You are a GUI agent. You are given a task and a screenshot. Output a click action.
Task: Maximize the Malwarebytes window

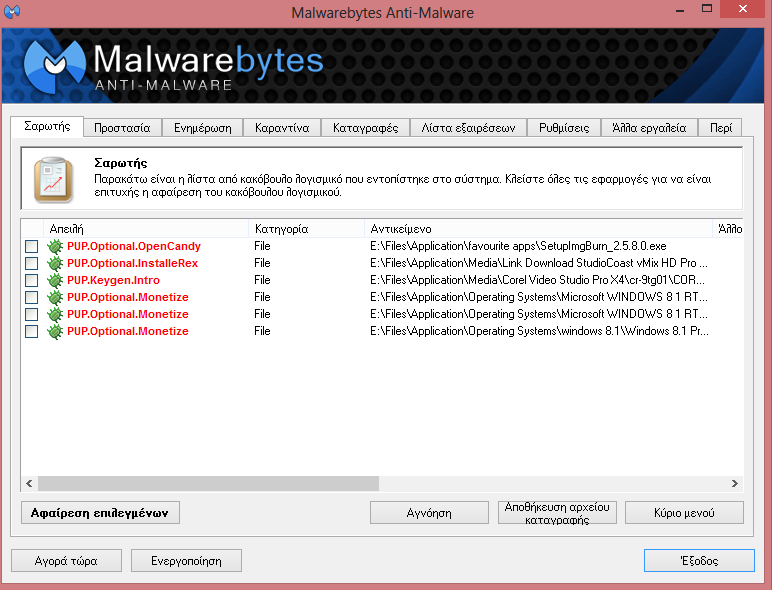tap(707, 8)
